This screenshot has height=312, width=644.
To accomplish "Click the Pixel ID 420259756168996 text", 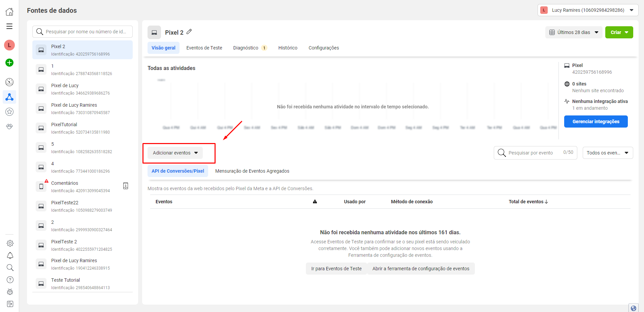I will click(x=592, y=72).
